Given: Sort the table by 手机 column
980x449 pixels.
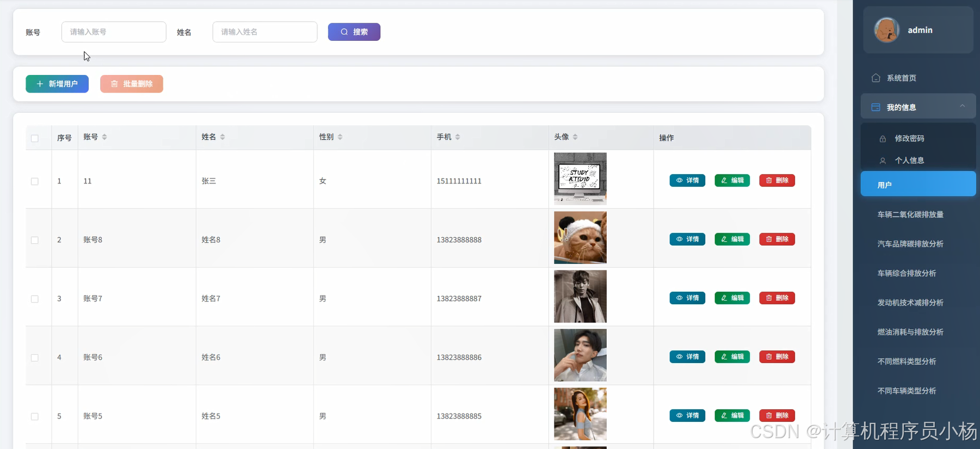Looking at the screenshot, I should pyautogui.click(x=457, y=137).
